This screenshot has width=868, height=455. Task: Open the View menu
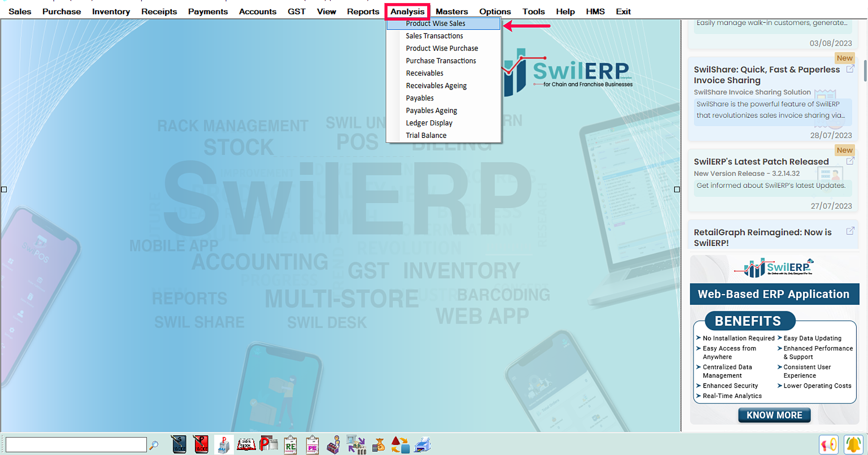[x=326, y=11]
